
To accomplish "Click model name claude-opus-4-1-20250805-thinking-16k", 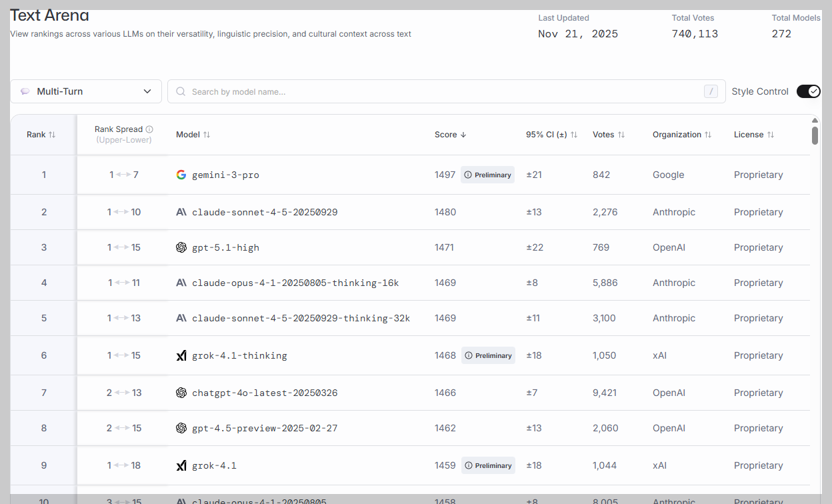I will 295,283.
